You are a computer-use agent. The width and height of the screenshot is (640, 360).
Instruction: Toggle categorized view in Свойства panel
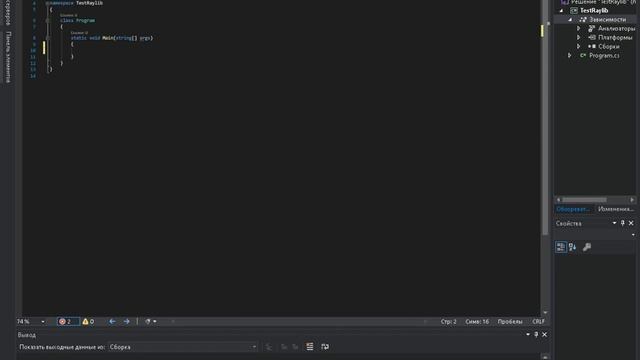(560, 247)
